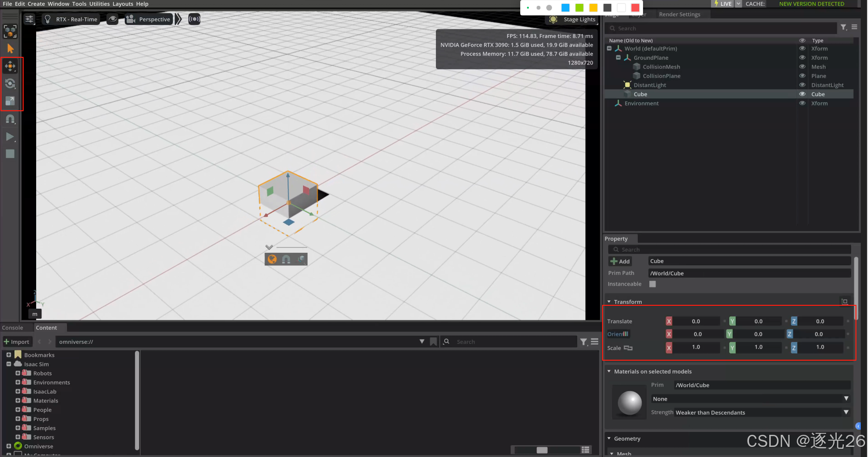Click the Add property button
The height and width of the screenshot is (457, 868).
[620, 261]
